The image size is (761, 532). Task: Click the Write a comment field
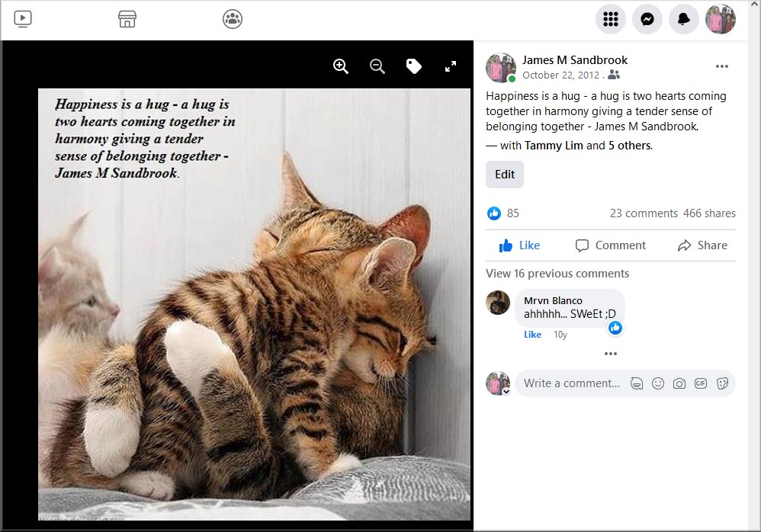pos(572,383)
